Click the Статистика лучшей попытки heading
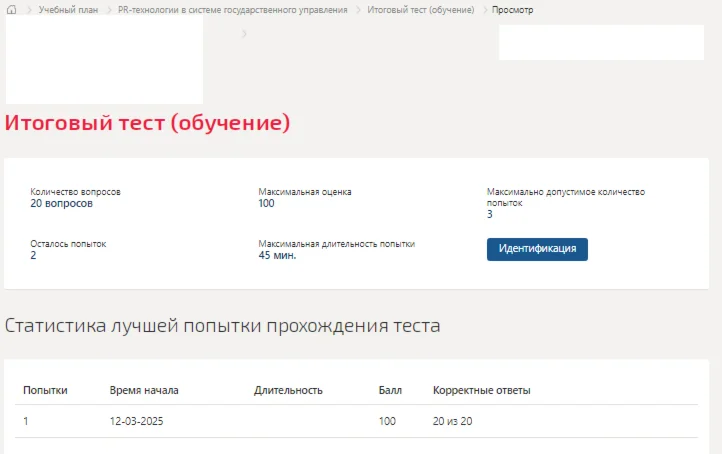Image resolution: width=722 pixels, height=454 pixels. pyautogui.click(x=222, y=326)
